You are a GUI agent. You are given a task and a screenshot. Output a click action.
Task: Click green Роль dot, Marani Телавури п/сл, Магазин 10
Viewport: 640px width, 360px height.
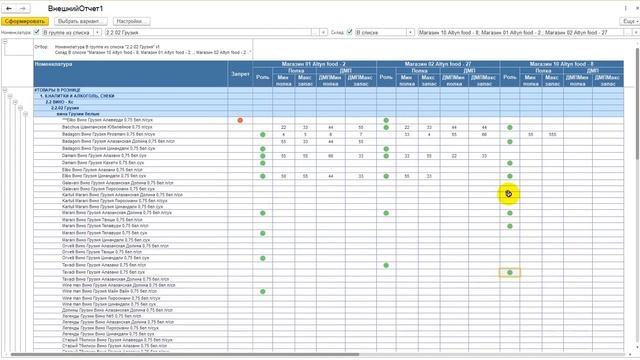coord(510,226)
